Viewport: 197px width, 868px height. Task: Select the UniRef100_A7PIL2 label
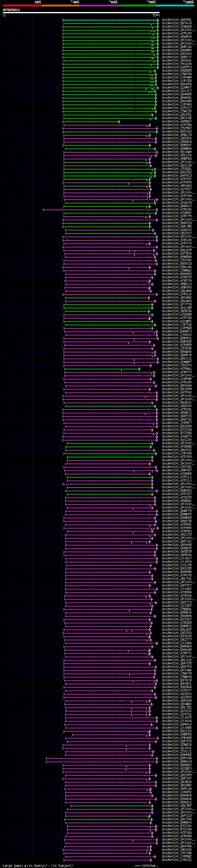(x=177, y=477)
